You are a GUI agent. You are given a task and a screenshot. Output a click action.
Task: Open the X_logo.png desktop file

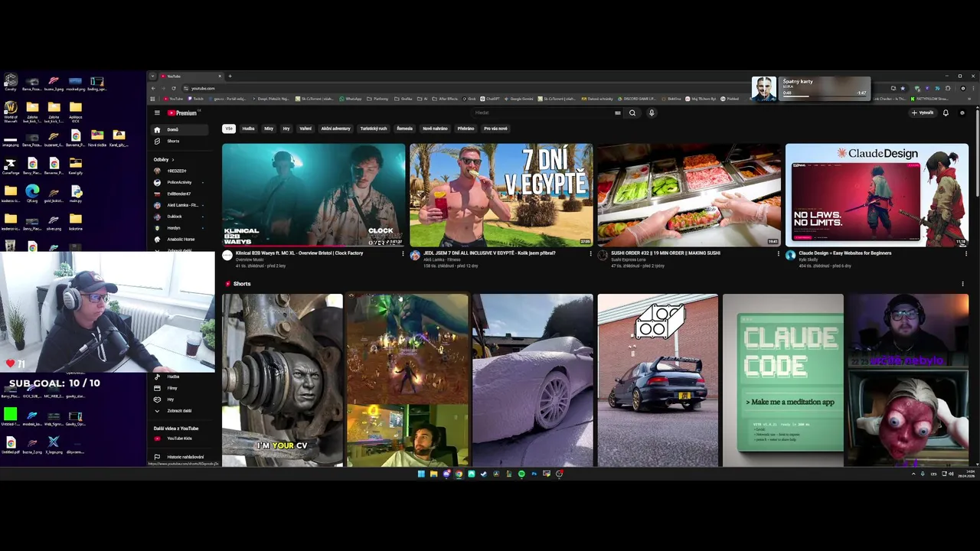pyautogui.click(x=54, y=445)
